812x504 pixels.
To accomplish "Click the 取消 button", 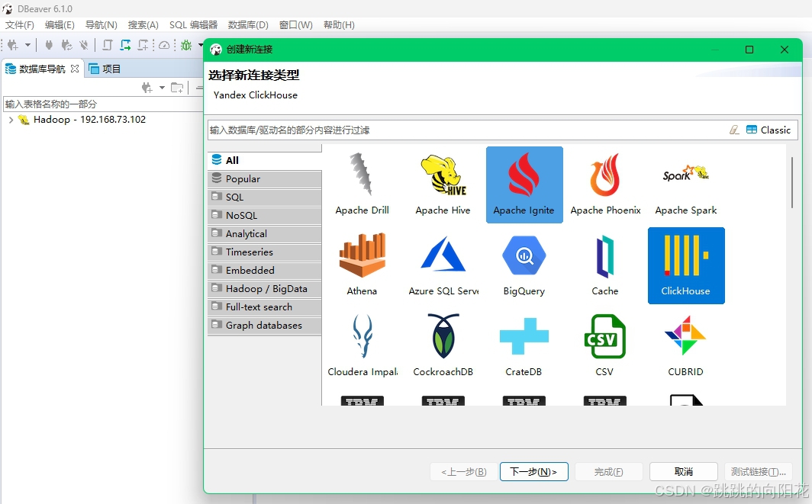I will (x=684, y=471).
